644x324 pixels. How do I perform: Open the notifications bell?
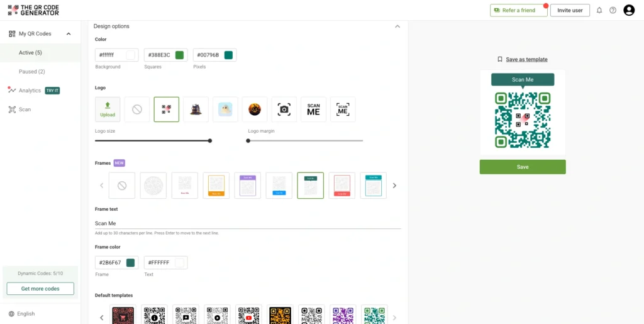click(599, 10)
